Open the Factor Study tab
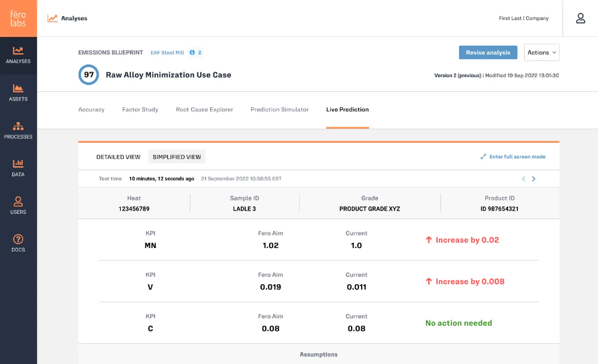The image size is (598, 364). point(140,110)
